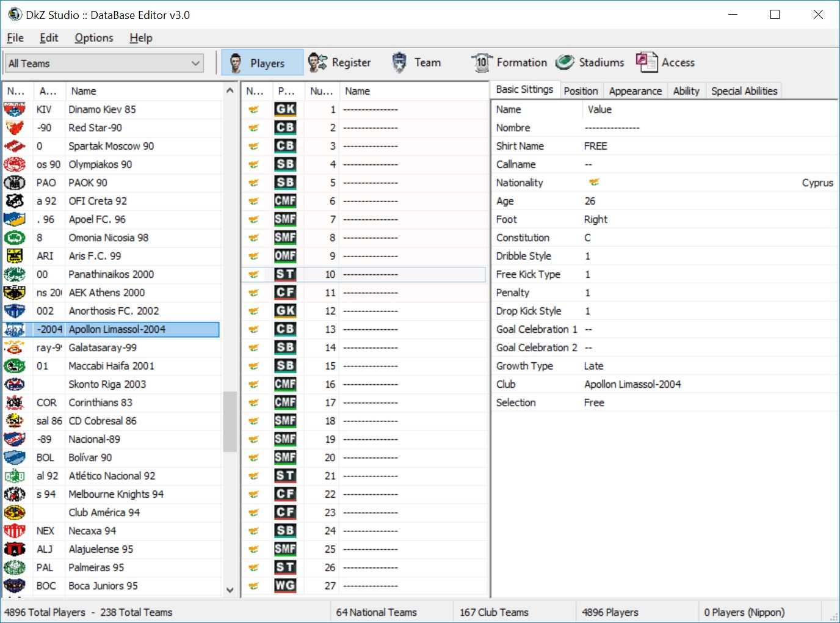The image size is (840, 623).
Task: Click the Boca Juniors 95 team logo
Action: (x=15, y=586)
